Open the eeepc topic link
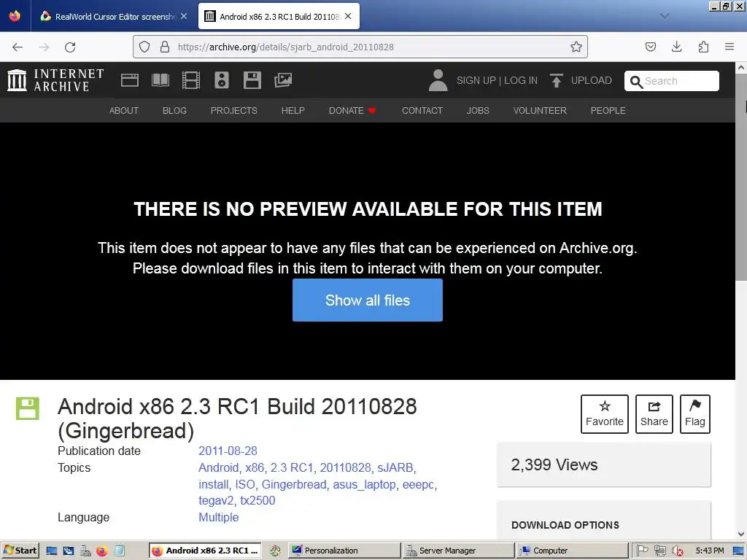Image resolution: width=747 pixels, height=560 pixels. click(x=418, y=484)
